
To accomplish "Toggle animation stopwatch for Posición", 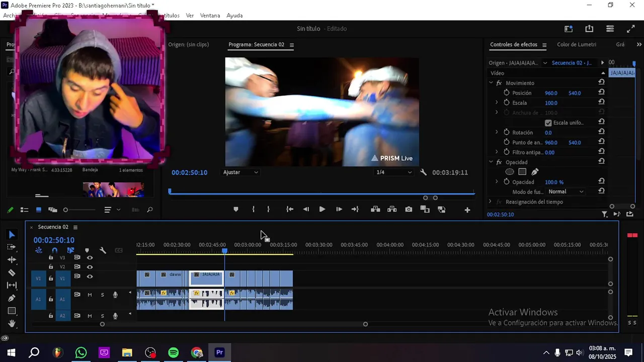I will point(507,93).
